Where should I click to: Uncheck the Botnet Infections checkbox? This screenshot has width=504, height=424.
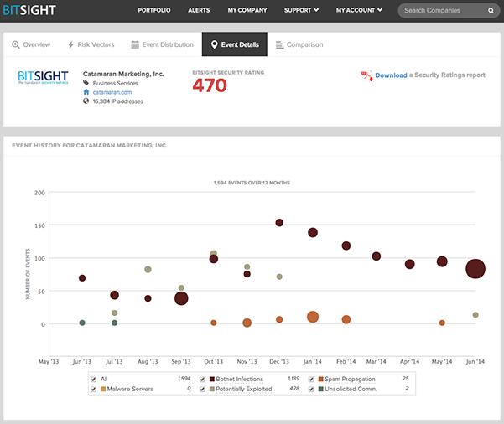click(203, 379)
